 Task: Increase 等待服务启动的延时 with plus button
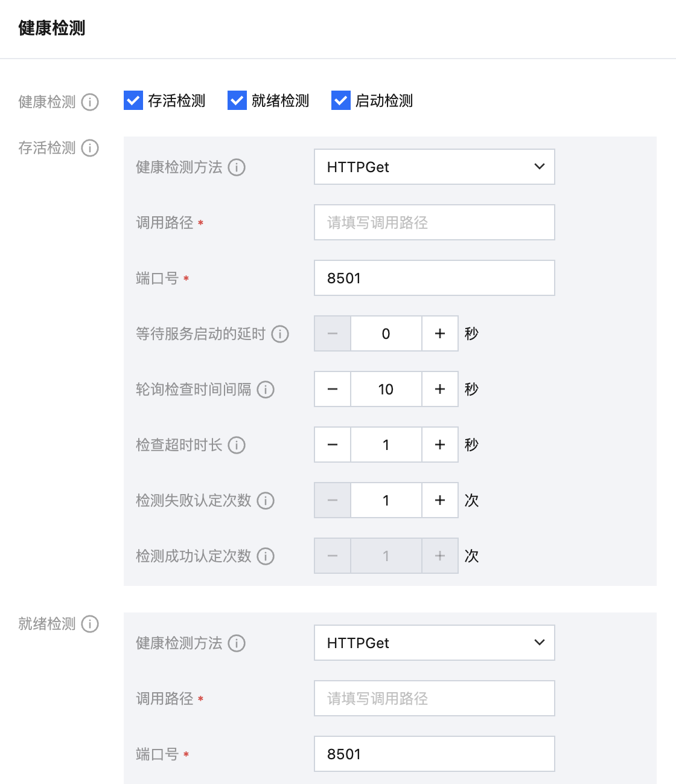(440, 333)
